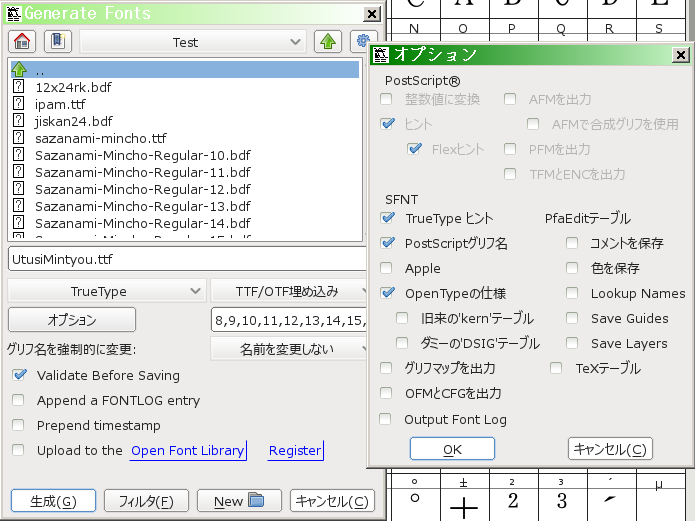Click the file icon next to jiskan24.bdf

click(x=18, y=120)
